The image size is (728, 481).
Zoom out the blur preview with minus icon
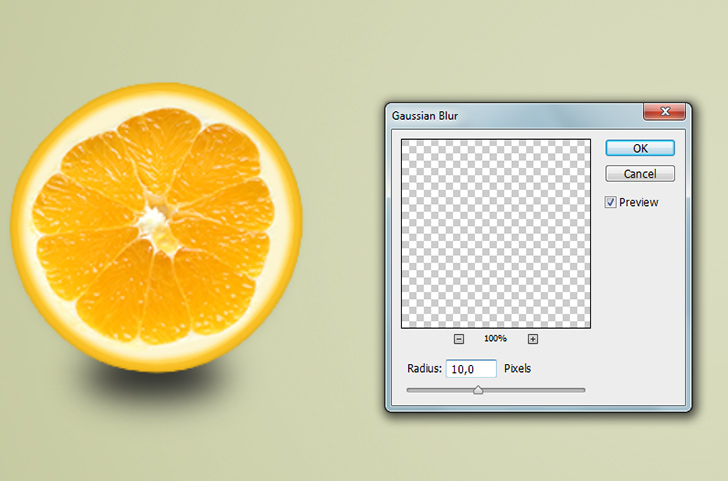coord(459,339)
